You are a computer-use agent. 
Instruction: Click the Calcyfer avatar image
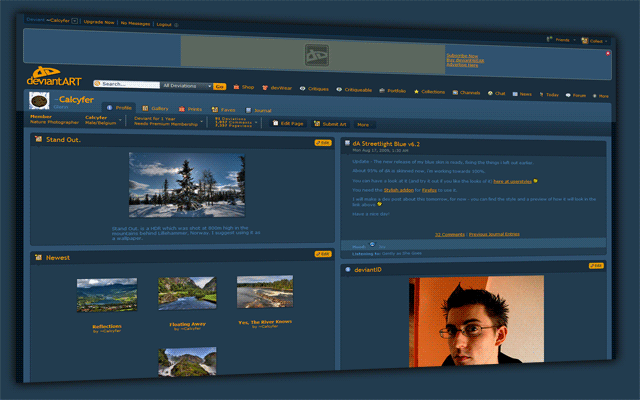click(x=39, y=101)
